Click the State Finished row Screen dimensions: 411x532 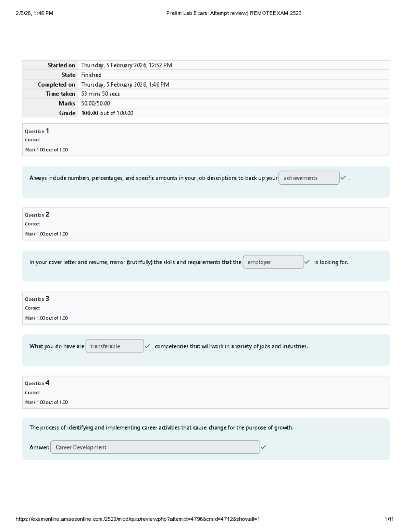pos(206,75)
